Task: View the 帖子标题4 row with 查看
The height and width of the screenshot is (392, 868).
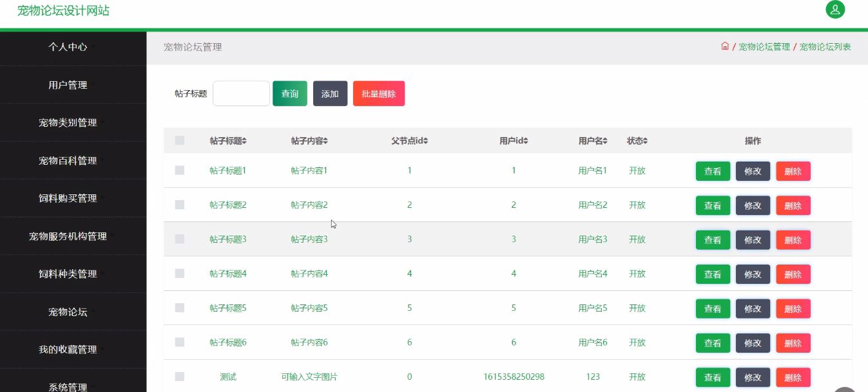Action: point(713,274)
